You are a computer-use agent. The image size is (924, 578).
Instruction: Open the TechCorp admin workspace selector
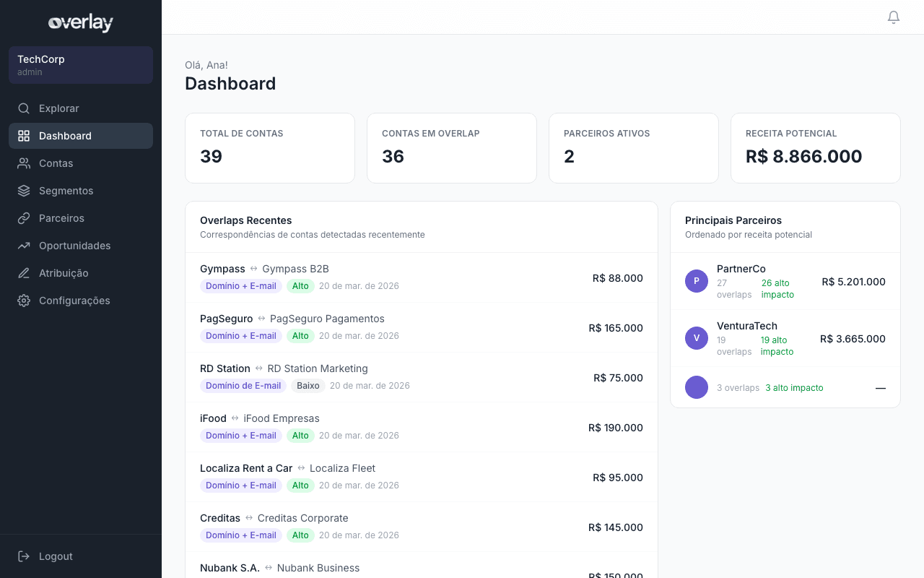(x=80, y=65)
